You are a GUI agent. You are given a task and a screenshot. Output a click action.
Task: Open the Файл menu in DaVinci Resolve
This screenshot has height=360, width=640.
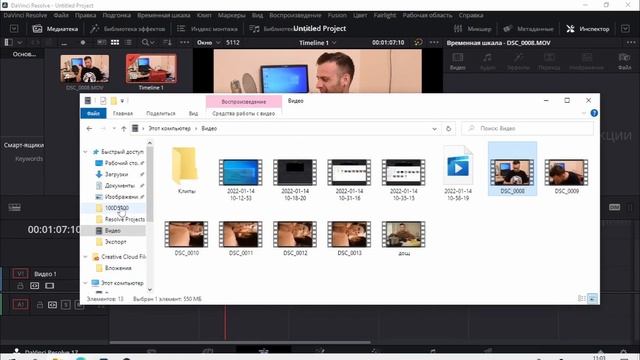click(x=61, y=15)
